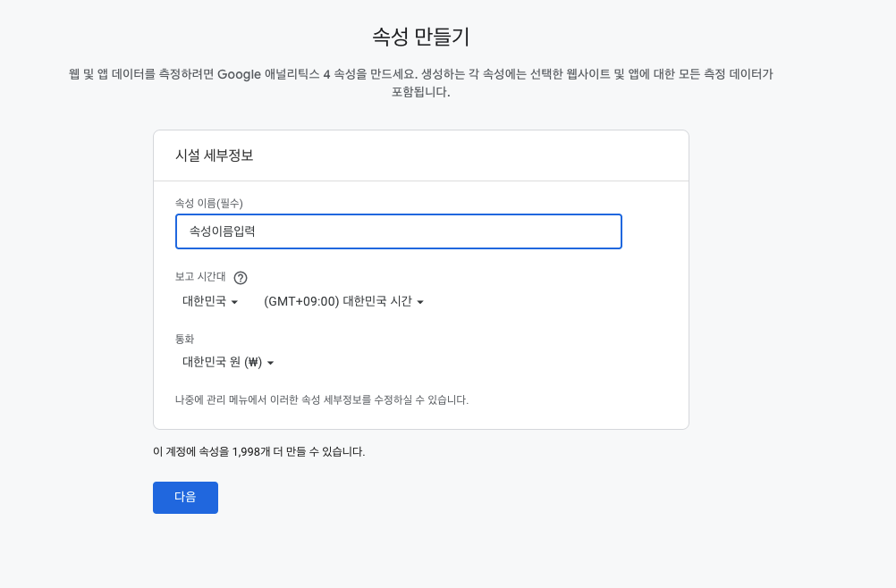Click the expand arrow on the currency field
Screen dimensions: 896x588
click(270, 363)
